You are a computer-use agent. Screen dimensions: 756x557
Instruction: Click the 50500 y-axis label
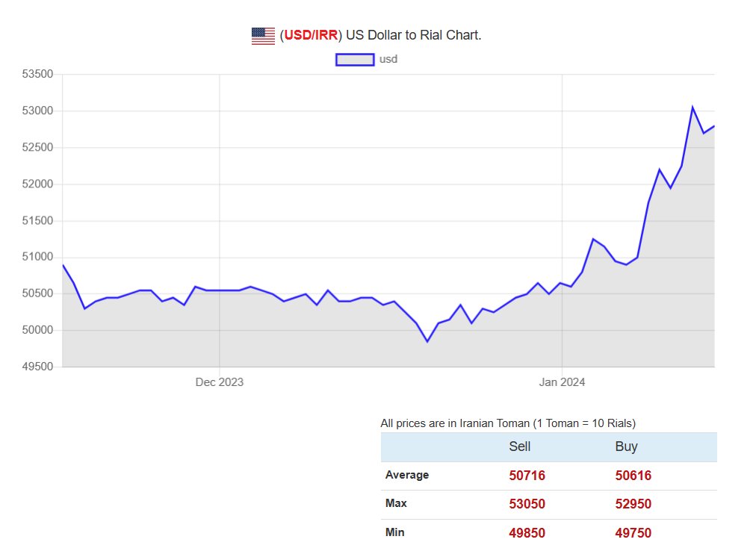click(x=37, y=293)
